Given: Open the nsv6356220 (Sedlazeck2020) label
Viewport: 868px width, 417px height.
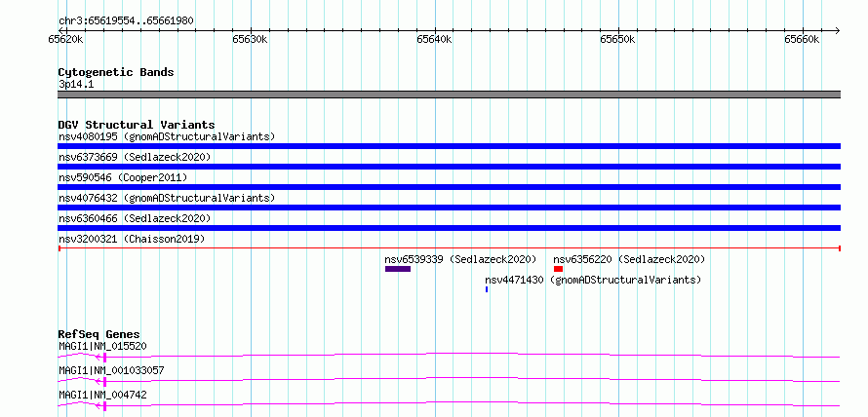Looking at the screenshot, I should point(629,259).
